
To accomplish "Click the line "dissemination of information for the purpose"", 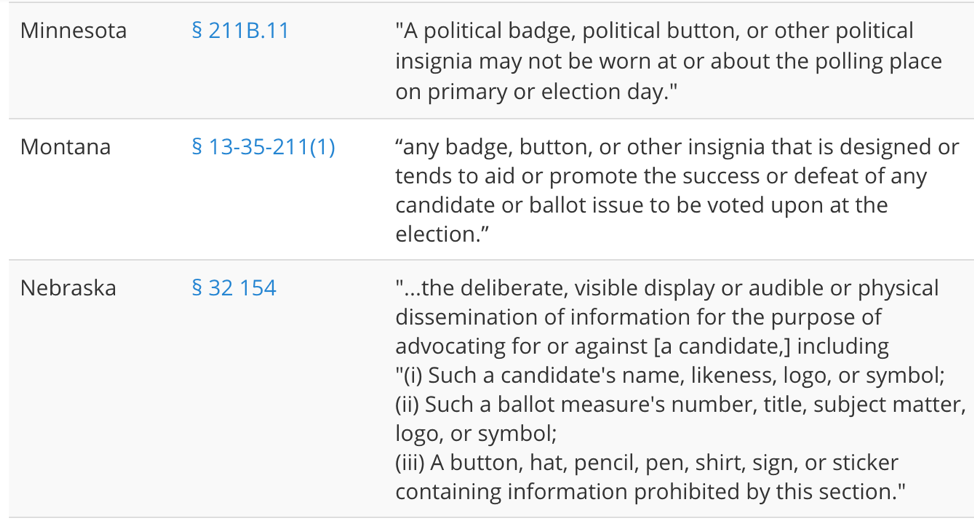I will pos(638,318).
